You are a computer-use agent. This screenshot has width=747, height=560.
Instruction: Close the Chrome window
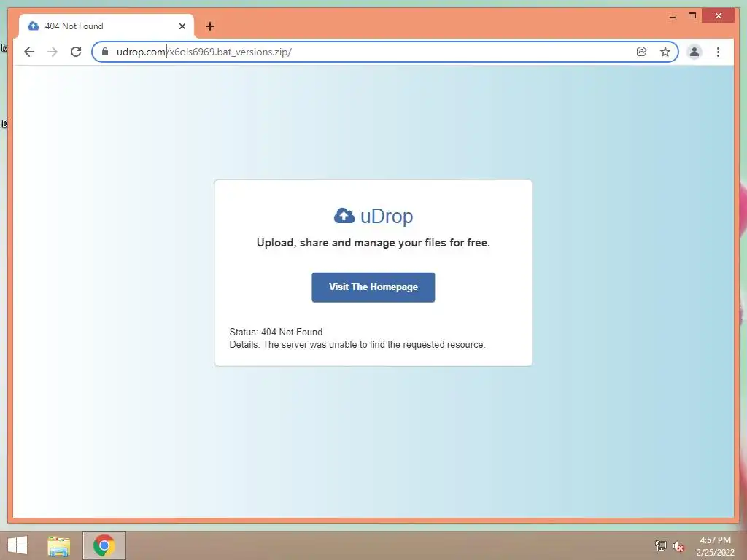click(x=719, y=16)
